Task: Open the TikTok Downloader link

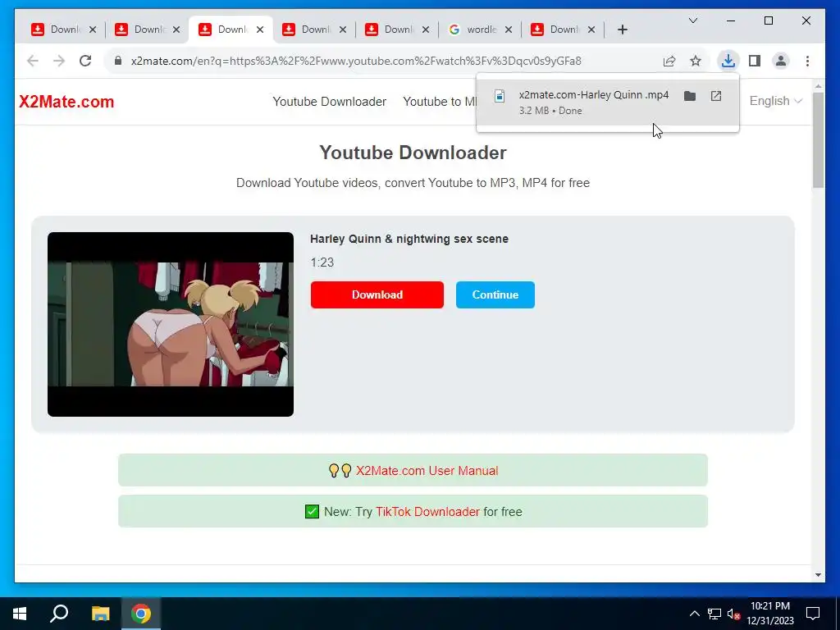Action: tap(427, 512)
